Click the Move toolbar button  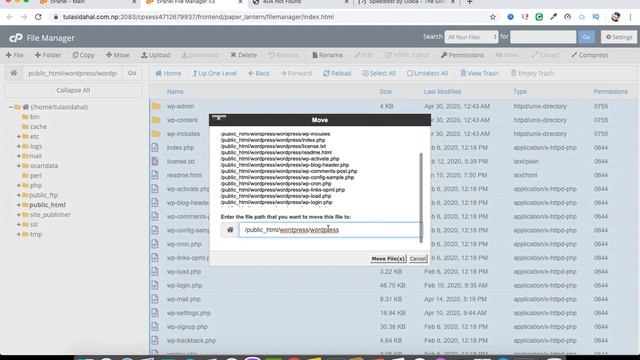(x=118, y=55)
